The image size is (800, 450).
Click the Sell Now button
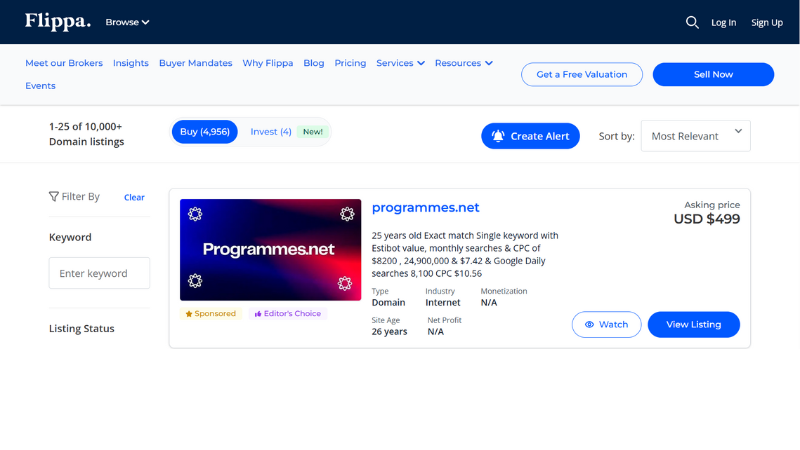pos(713,74)
